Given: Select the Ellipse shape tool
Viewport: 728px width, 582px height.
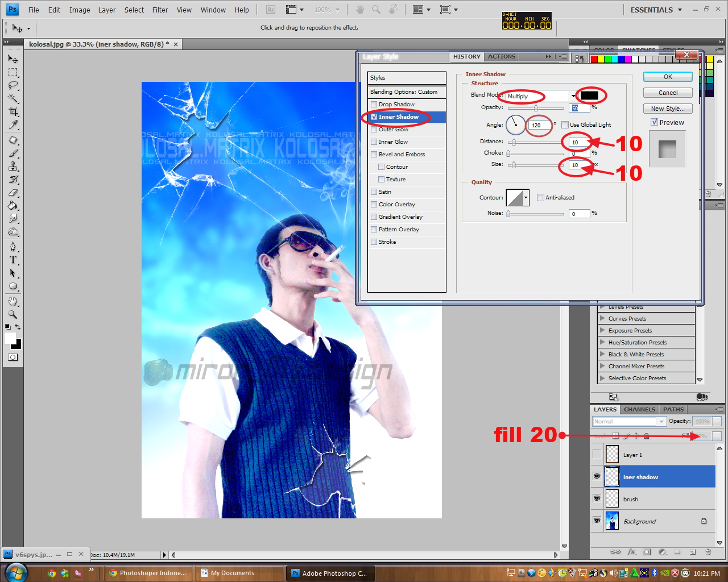Looking at the screenshot, I should pyautogui.click(x=13, y=286).
